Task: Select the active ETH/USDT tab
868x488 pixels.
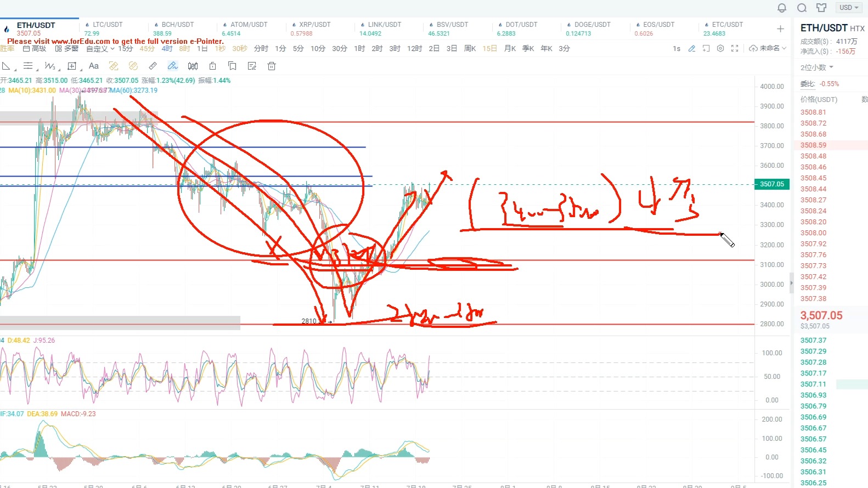Action: click(36, 25)
